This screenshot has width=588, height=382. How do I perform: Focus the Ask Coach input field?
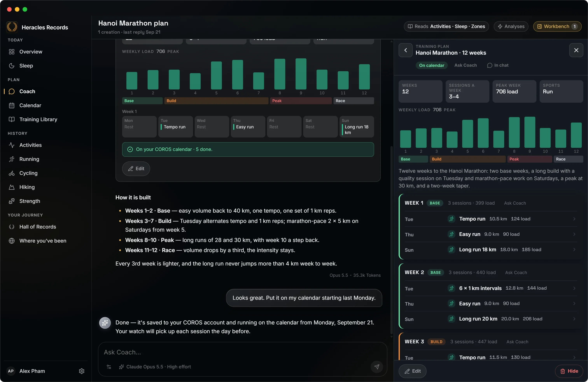[242, 352]
